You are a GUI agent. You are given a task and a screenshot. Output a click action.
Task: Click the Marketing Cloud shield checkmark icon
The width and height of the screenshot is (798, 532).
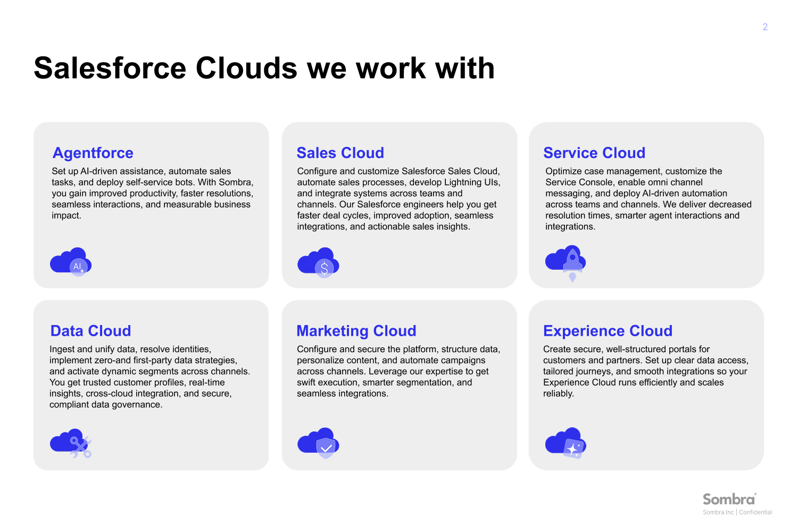318,443
